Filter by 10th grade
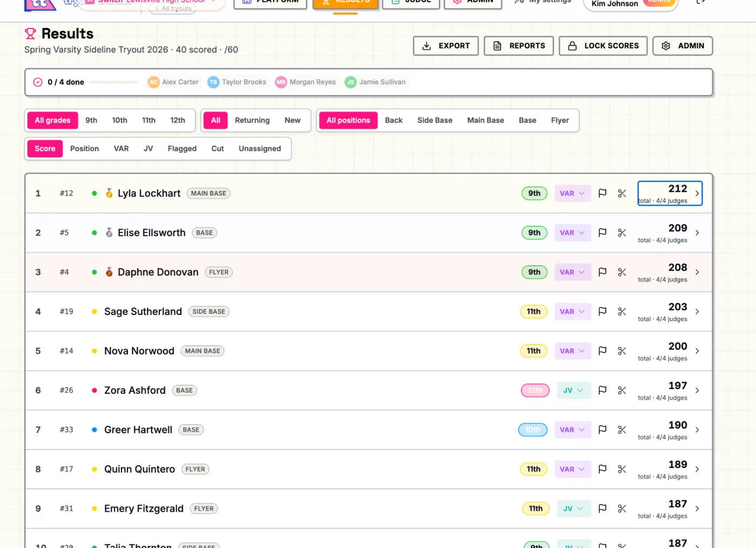This screenshot has height=548, width=756. coord(120,120)
